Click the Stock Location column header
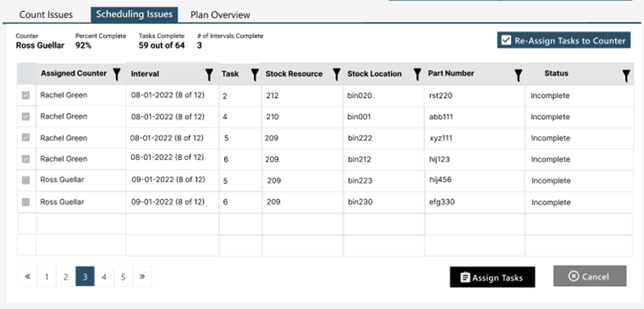Viewport: 644px width, 309px height. (x=375, y=74)
